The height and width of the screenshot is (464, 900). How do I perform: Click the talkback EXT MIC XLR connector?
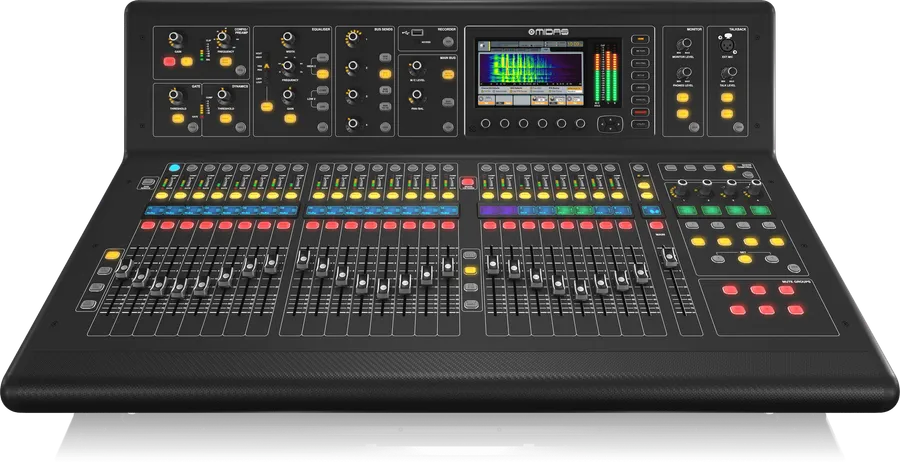click(x=727, y=44)
